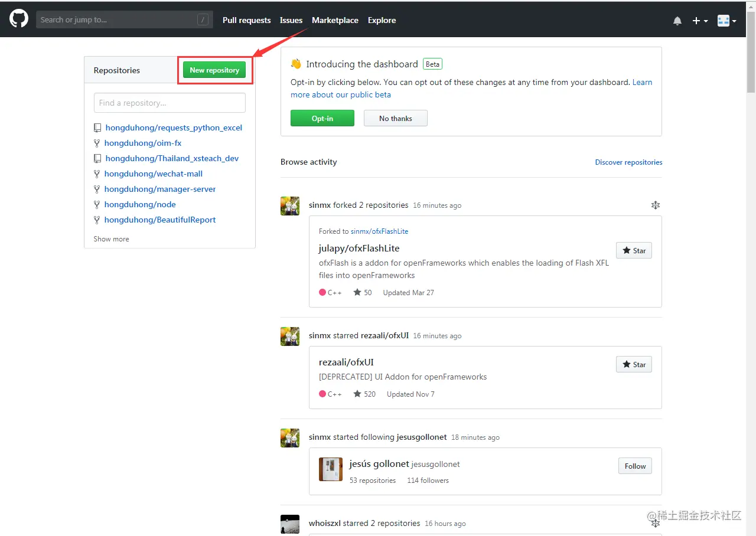Screen dimensions: 756x536
Task: Open the jesús gollonet profile name
Action: pos(379,464)
